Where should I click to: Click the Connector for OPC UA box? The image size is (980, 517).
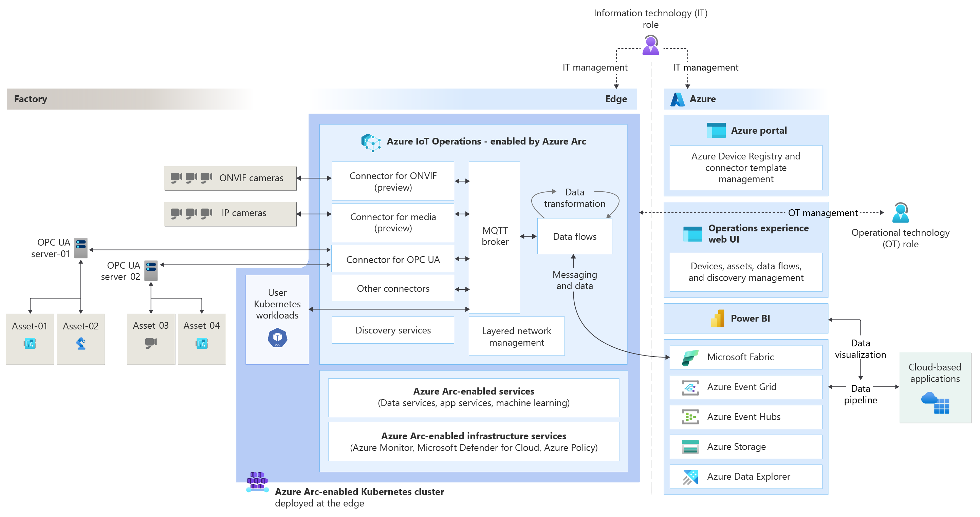click(393, 259)
